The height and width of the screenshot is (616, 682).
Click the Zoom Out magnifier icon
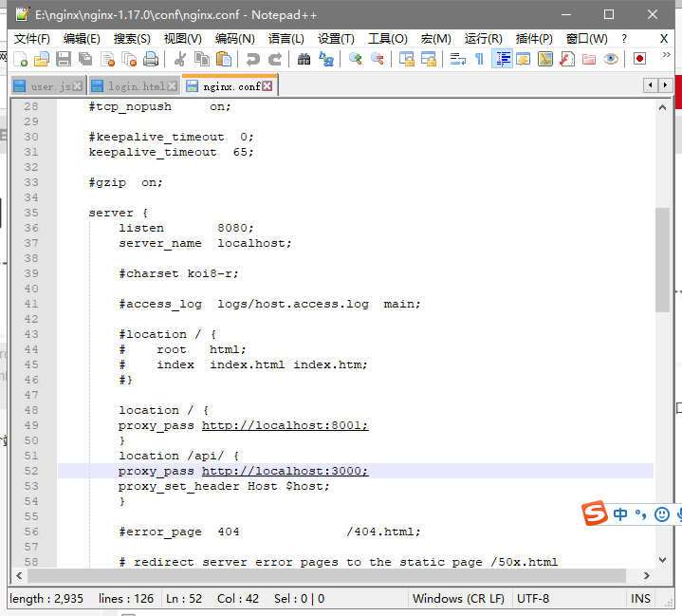378,59
